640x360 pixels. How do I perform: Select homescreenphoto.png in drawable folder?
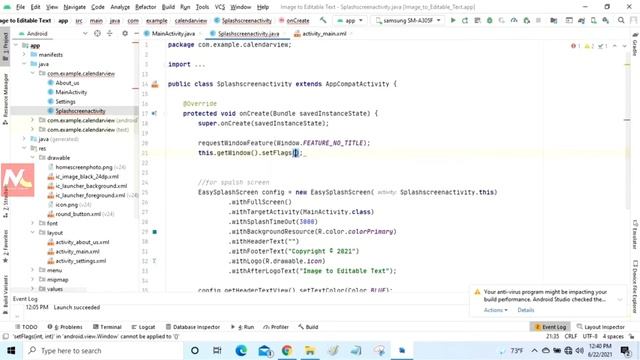[84, 167]
